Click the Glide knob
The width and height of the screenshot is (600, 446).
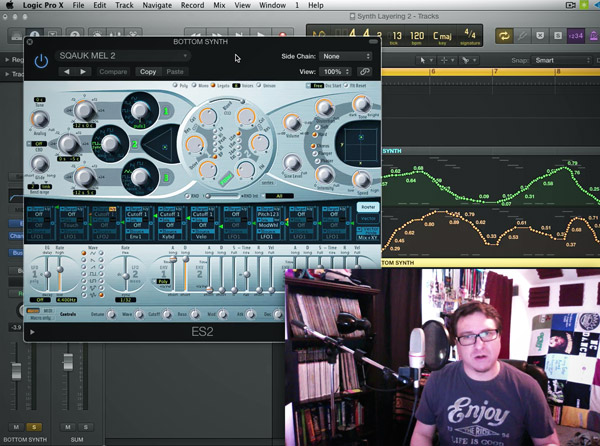point(40,164)
